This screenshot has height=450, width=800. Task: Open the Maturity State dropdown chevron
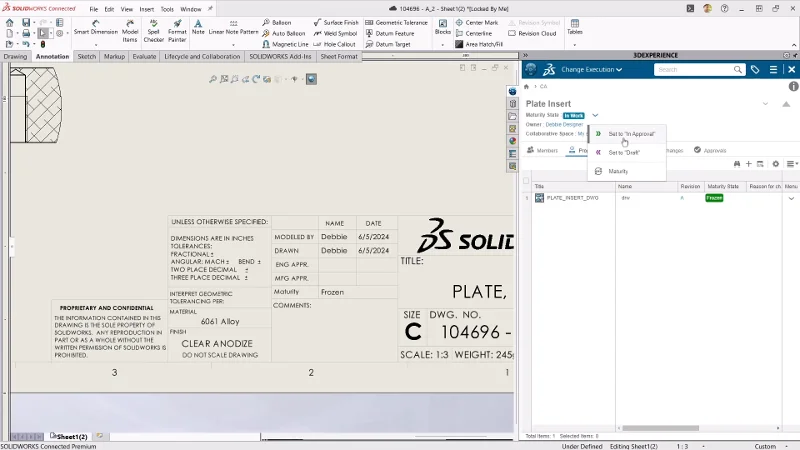point(595,115)
